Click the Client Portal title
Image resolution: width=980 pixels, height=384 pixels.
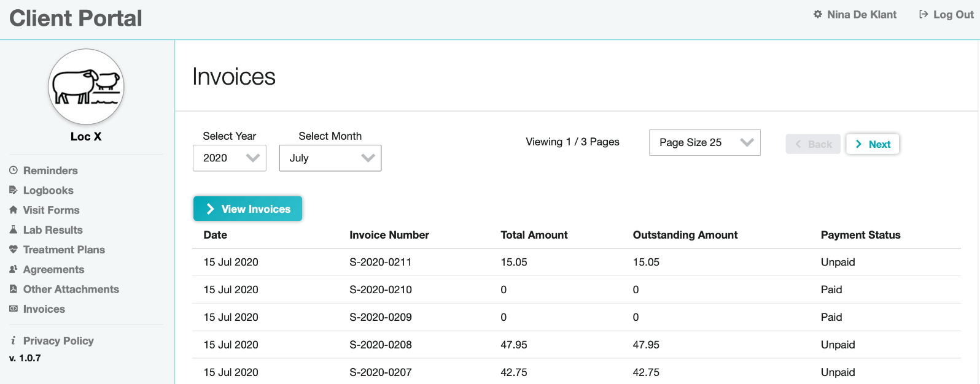pos(76,18)
